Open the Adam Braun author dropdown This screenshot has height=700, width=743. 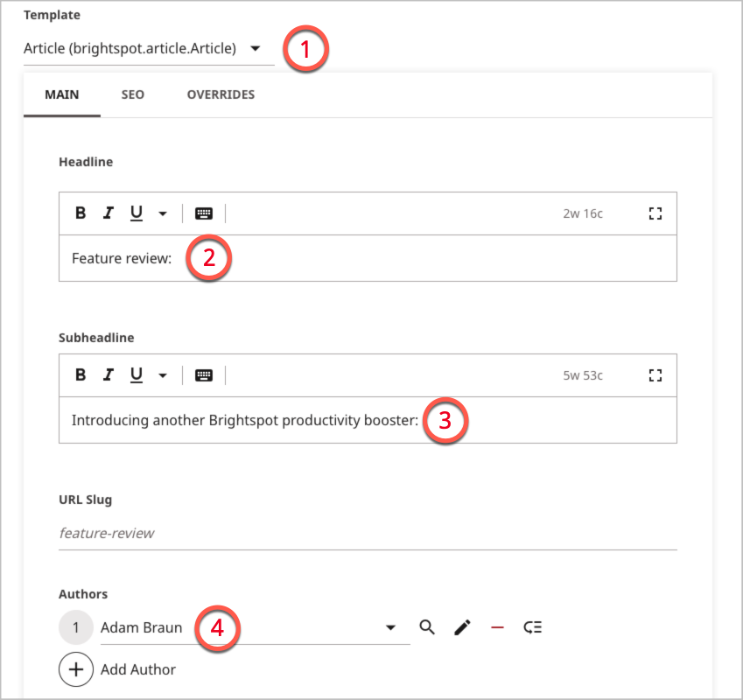[255, 627]
